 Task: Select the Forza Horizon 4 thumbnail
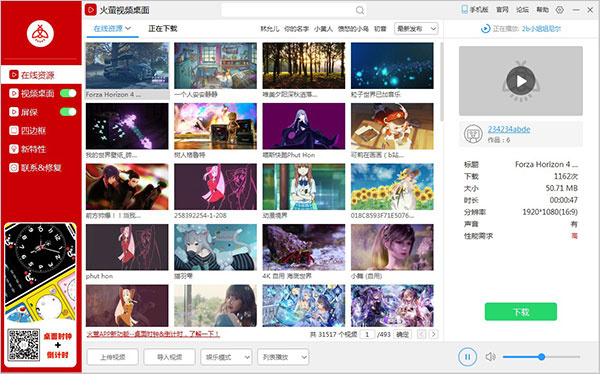127,66
